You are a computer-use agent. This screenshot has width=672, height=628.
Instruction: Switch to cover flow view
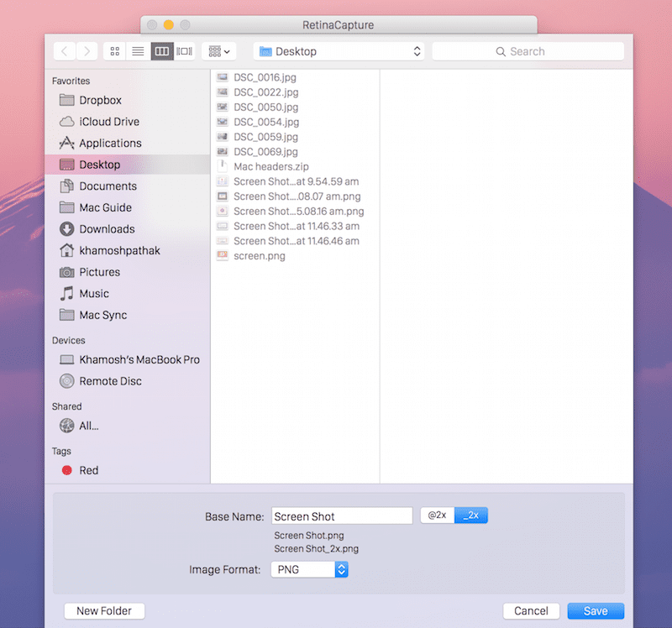tap(185, 51)
